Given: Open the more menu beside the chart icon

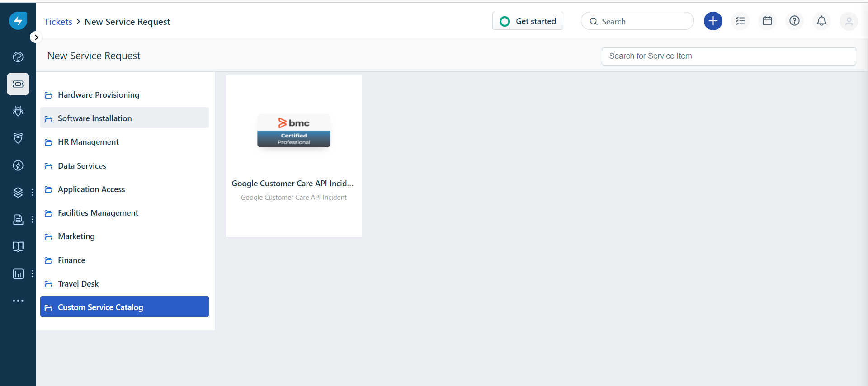Looking at the screenshot, I should coord(33,274).
